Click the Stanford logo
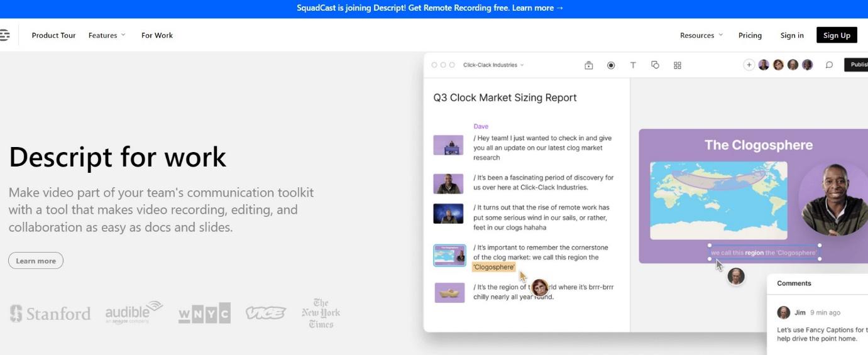868x355 pixels. click(x=50, y=313)
